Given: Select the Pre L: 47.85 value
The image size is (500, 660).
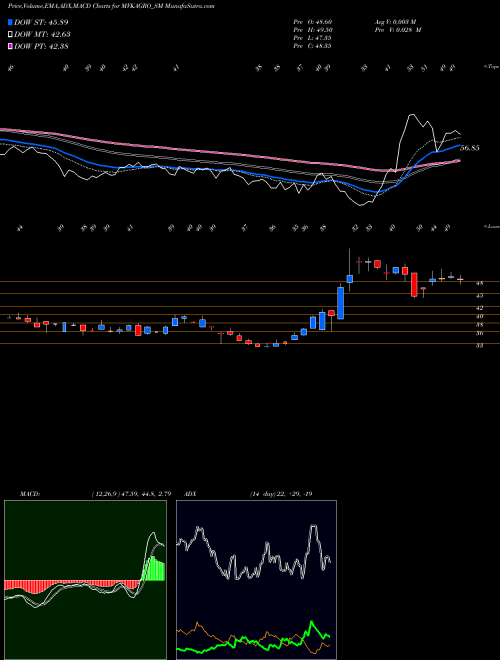Looking at the screenshot, I should coord(312,38).
